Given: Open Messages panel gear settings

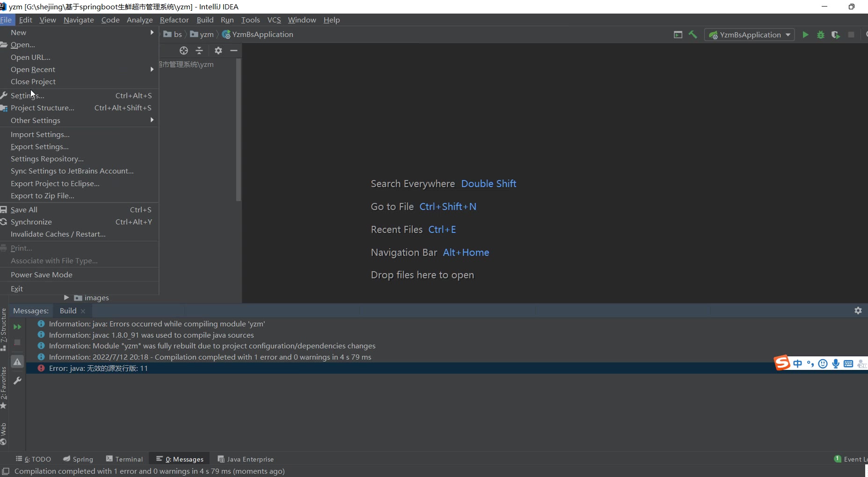Looking at the screenshot, I should [858, 311].
